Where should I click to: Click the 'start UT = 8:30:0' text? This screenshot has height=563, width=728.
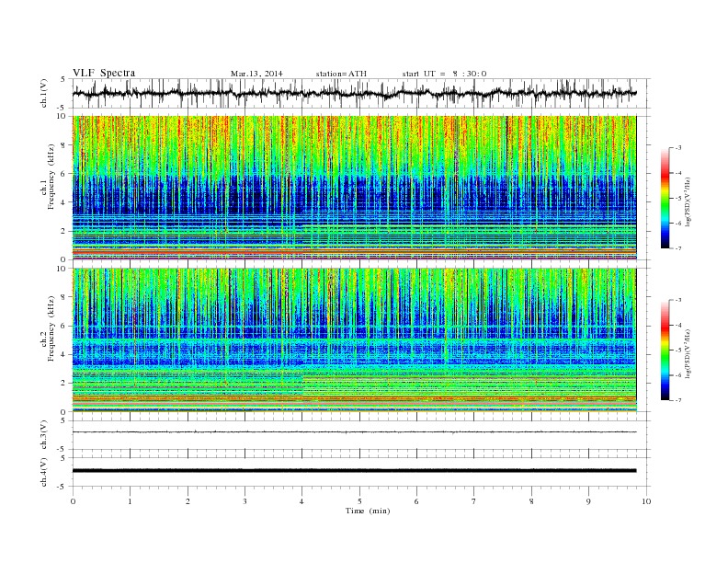pyautogui.click(x=444, y=74)
